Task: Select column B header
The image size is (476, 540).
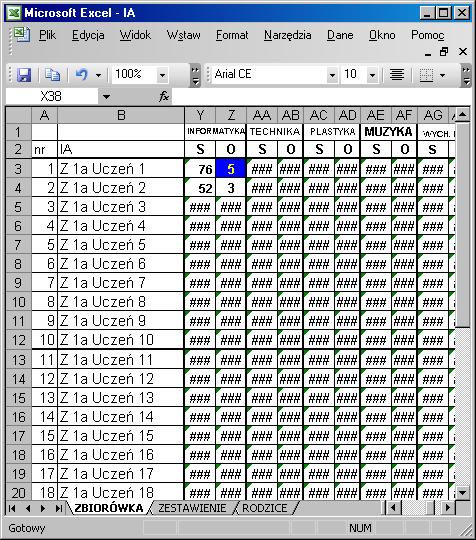Action: pos(121,115)
